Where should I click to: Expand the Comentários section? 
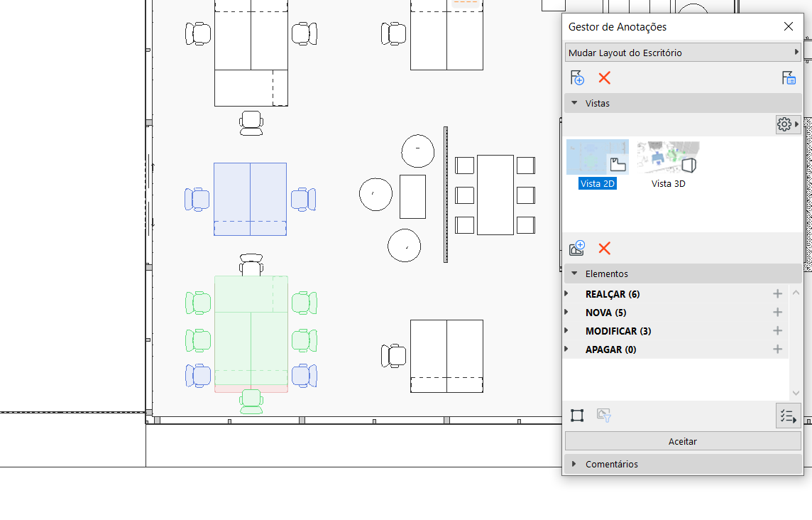pos(574,465)
